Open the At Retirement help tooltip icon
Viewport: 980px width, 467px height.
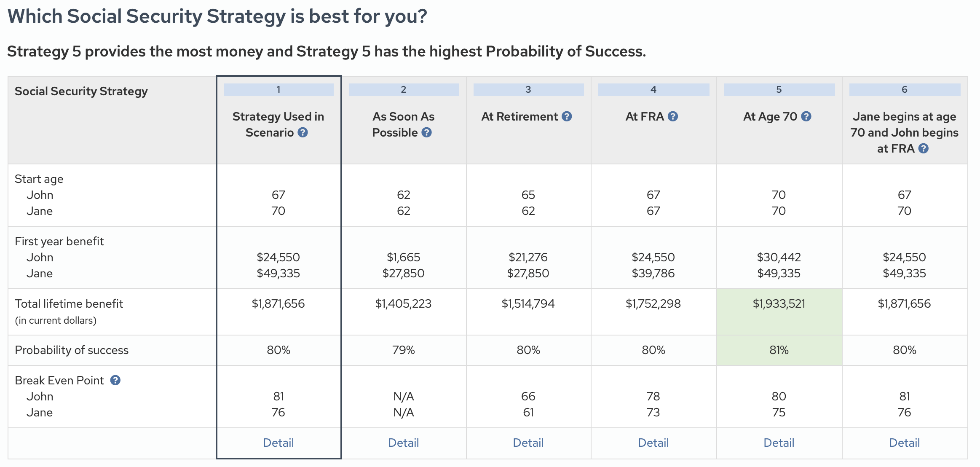[x=567, y=117]
